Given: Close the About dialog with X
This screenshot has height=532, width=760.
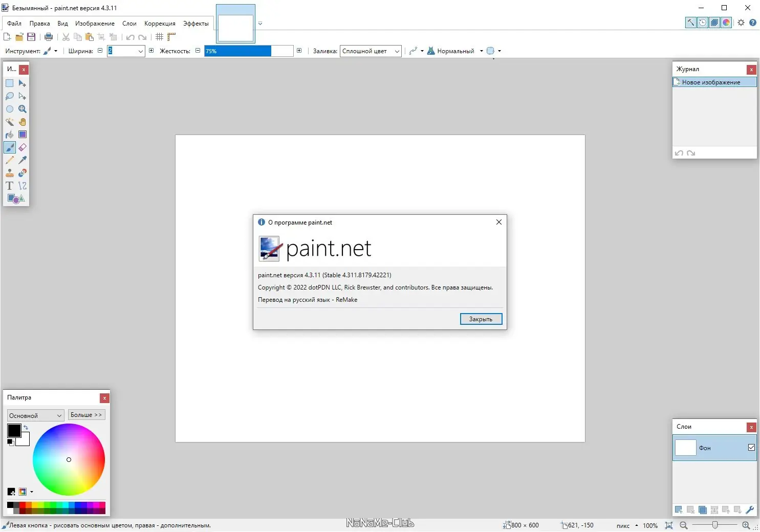Looking at the screenshot, I should click(x=499, y=222).
